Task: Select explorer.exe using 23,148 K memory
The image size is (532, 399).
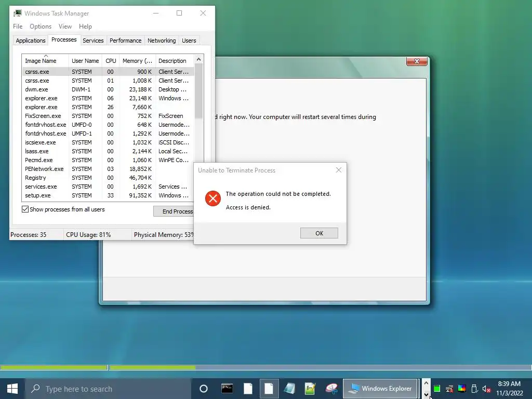Action: click(x=108, y=98)
